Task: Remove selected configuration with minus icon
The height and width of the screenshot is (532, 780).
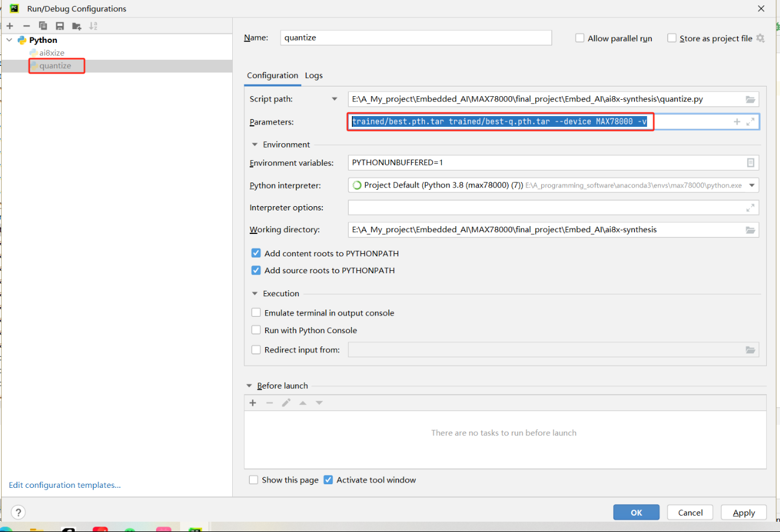Action: click(x=27, y=26)
